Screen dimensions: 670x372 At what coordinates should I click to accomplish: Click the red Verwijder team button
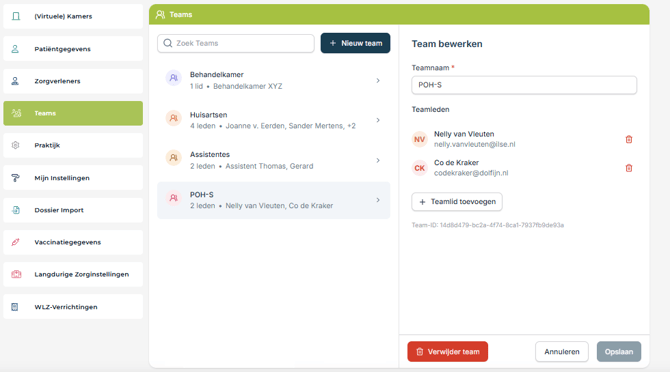(x=447, y=351)
